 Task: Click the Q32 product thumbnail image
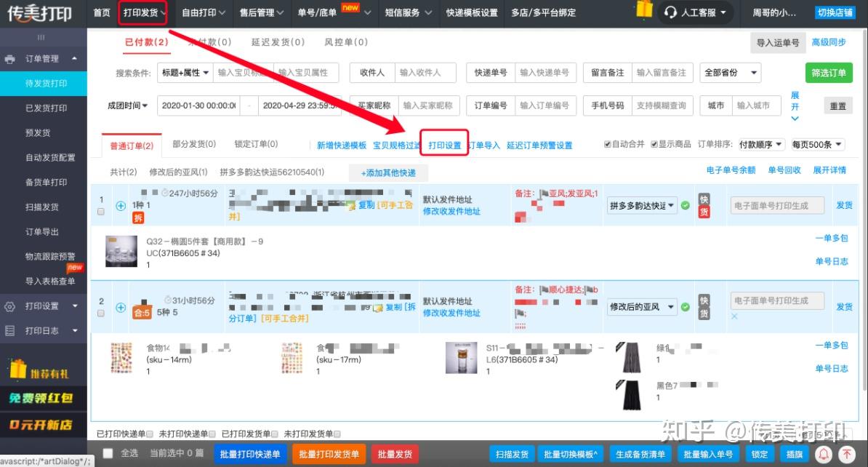[121, 252]
